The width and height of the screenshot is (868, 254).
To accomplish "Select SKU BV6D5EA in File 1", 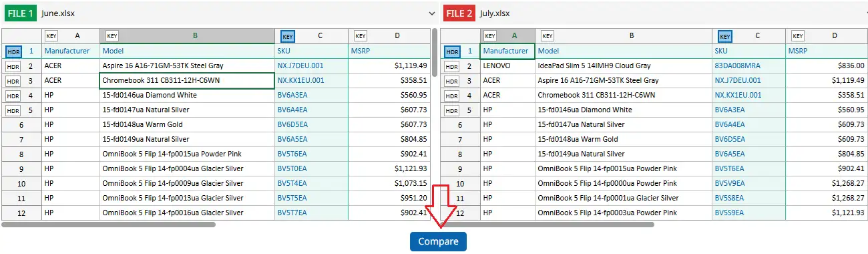I will pos(311,124).
